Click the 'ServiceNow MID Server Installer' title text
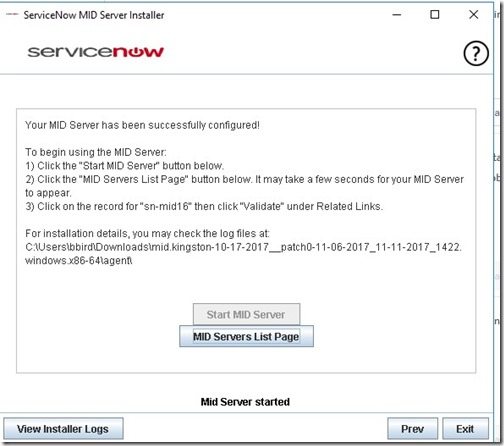This screenshot has width=504, height=446. [94, 15]
